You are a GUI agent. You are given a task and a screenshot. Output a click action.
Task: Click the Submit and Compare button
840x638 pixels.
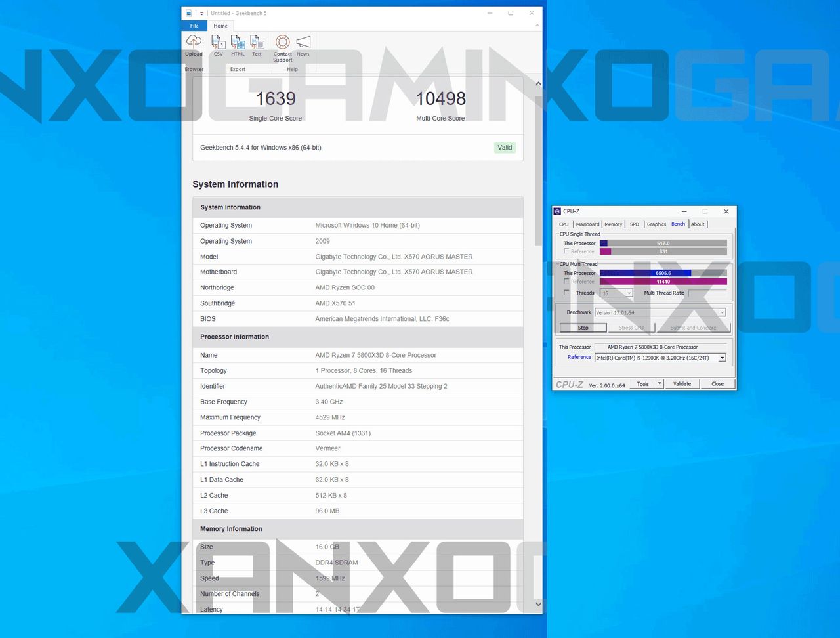(693, 328)
